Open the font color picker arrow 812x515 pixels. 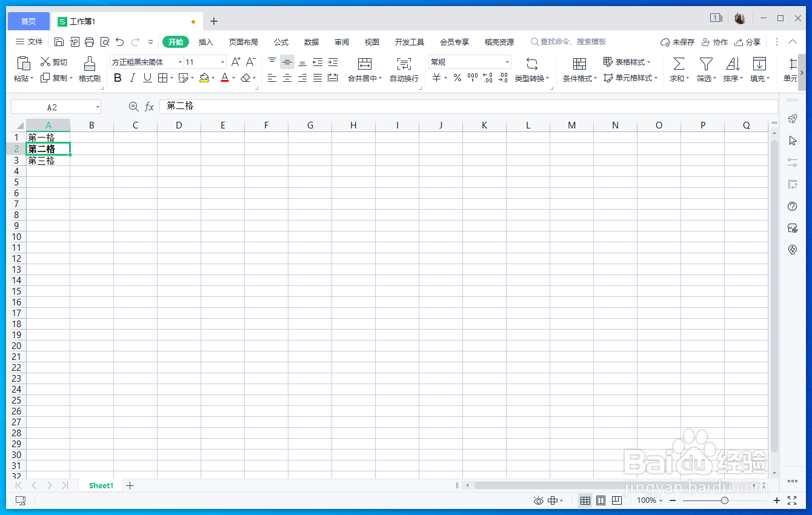click(x=233, y=78)
